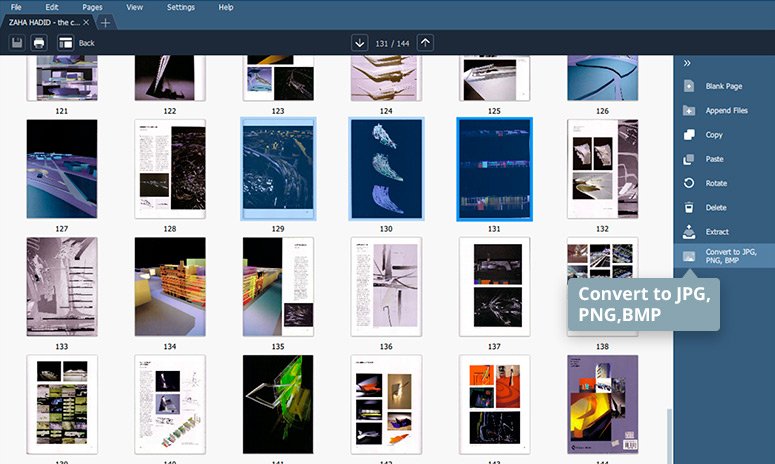This screenshot has height=464, width=775.
Task: Select page 135 thumbnail
Action: coord(278,287)
